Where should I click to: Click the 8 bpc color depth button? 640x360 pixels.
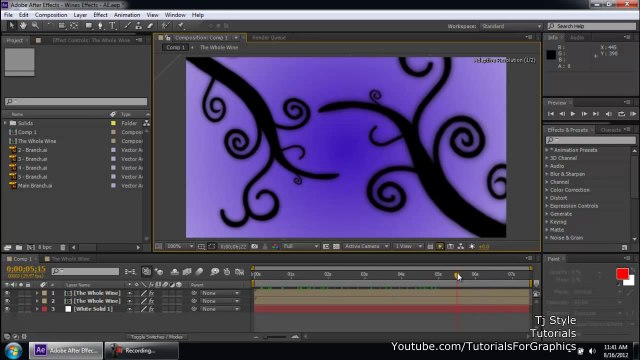click(x=44, y=247)
